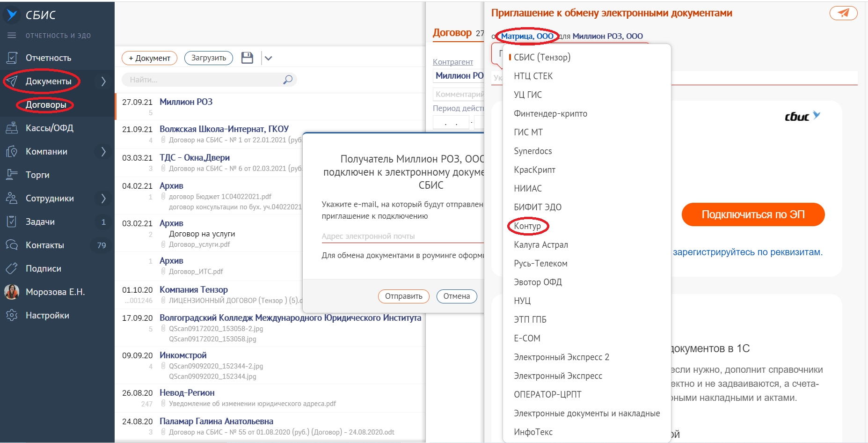Click the search magnifier icon
This screenshot has height=443, width=868.
[288, 80]
